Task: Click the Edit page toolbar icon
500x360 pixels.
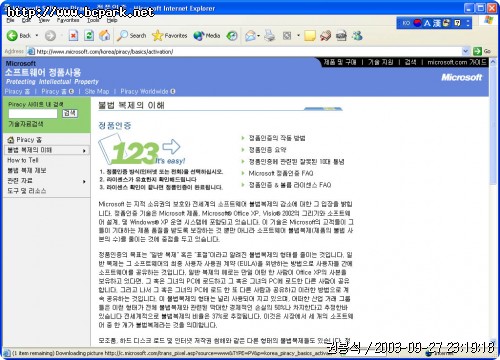Action: [287, 35]
